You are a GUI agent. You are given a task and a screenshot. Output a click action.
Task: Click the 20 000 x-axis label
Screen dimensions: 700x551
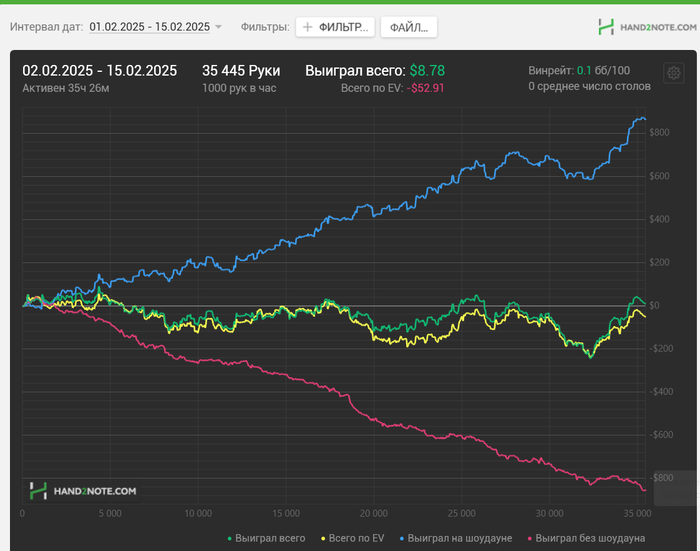click(x=374, y=513)
